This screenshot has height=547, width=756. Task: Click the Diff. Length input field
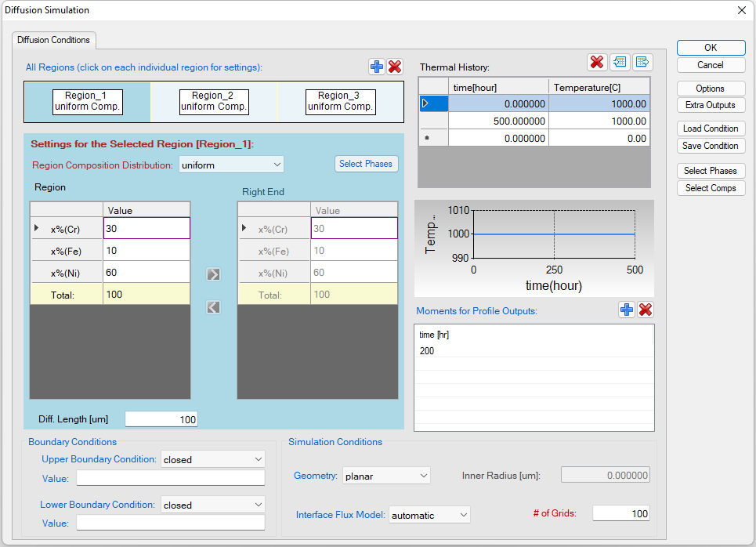(161, 419)
